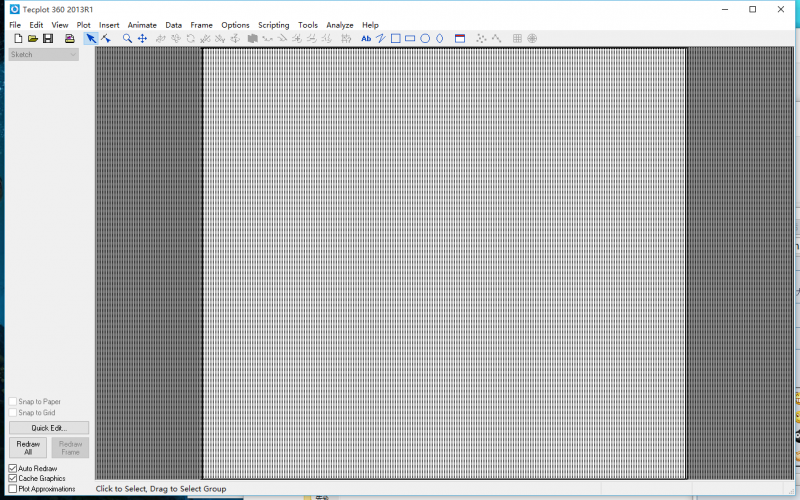Screen dimensions: 800x500
Task: Uncheck the Cache Graphics checkbox
Action: point(13,478)
